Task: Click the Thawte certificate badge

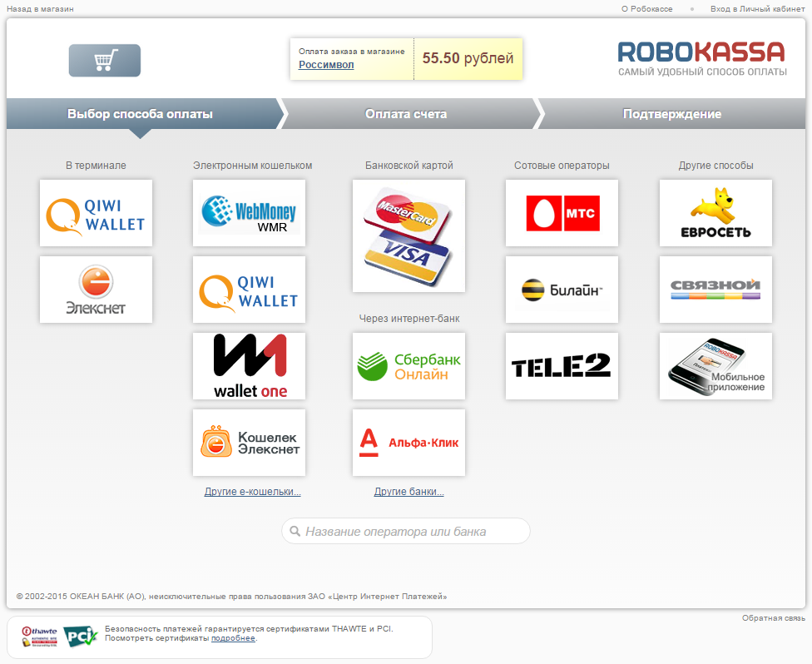Action: [x=39, y=637]
